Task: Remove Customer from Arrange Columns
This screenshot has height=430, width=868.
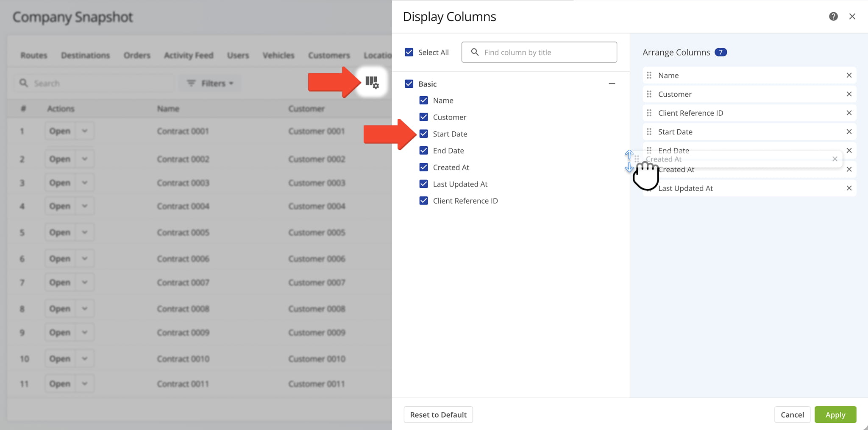Action: coord(849,94)
